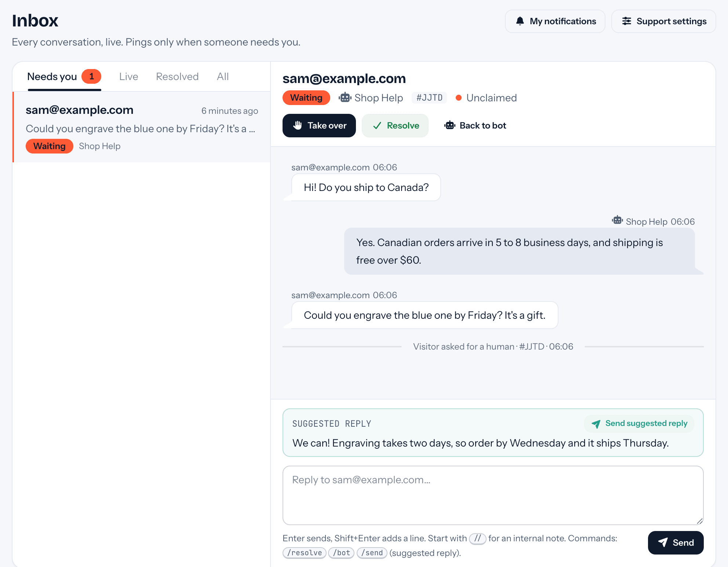Click the resize handle of the reply box
728x567 pixels.
pos(699,521)
